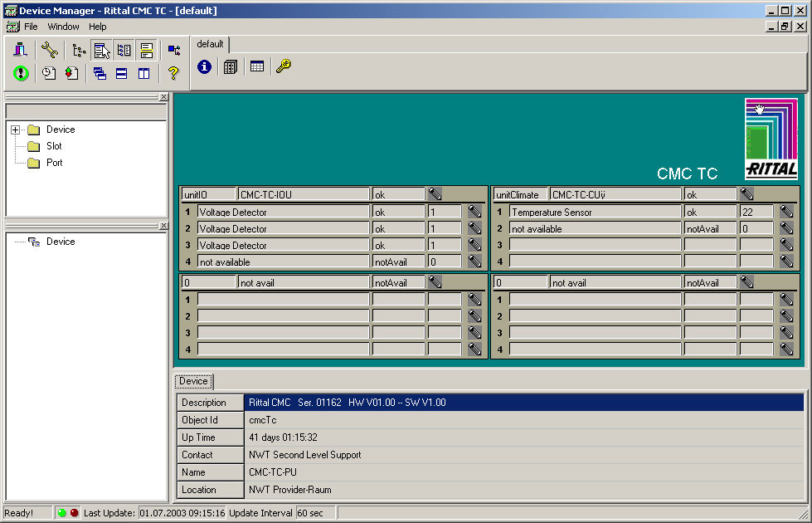
Task: Click the green circle alarm exclamation icon
Action: pyautogui.click(x=21, y=73)
